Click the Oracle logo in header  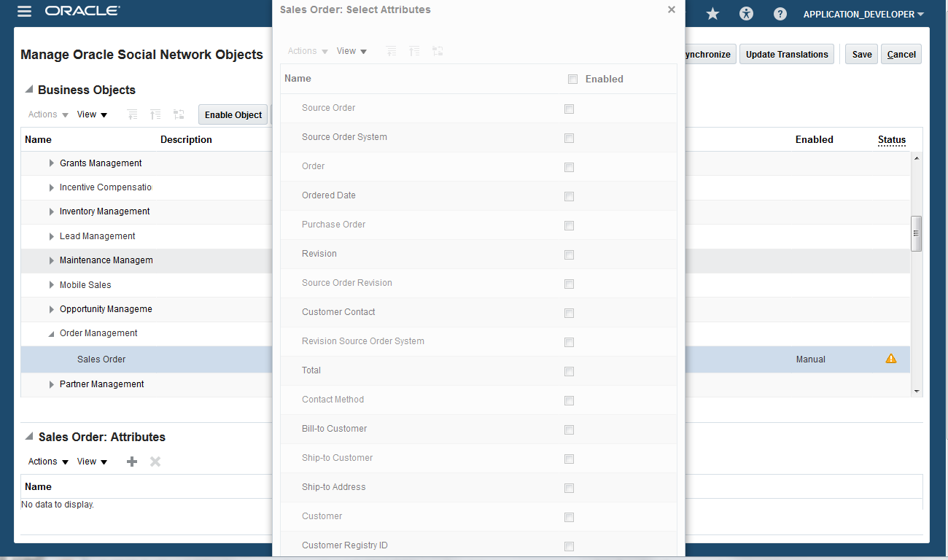click(x=82, y=11)
